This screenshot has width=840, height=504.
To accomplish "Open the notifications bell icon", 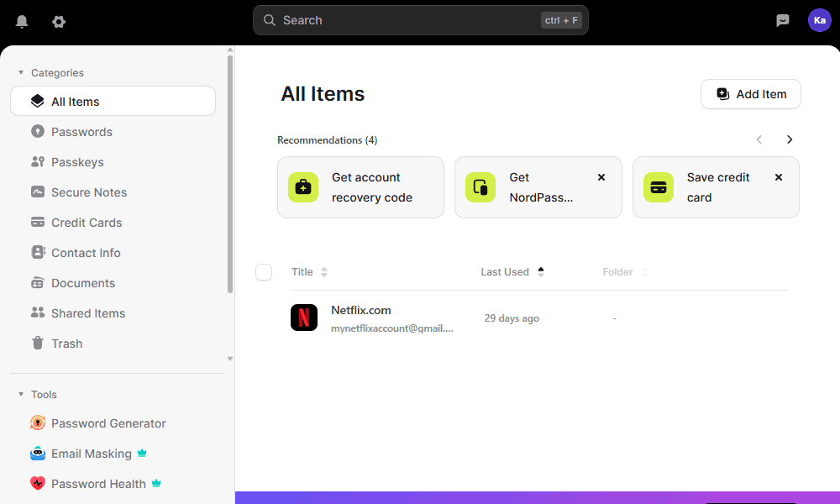I will coord(22,22).
